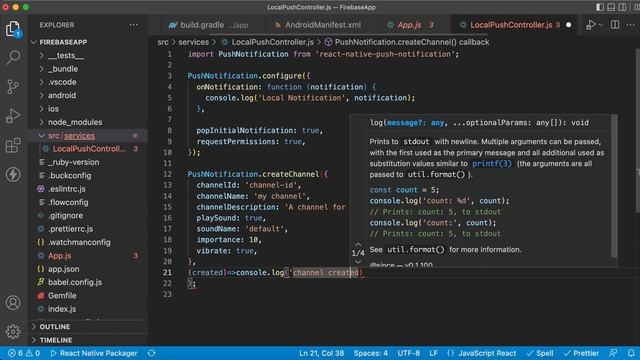Image resolution: width=640 pixels, height=360 pixels.
Task: Open app.json file
Action: 63,269
